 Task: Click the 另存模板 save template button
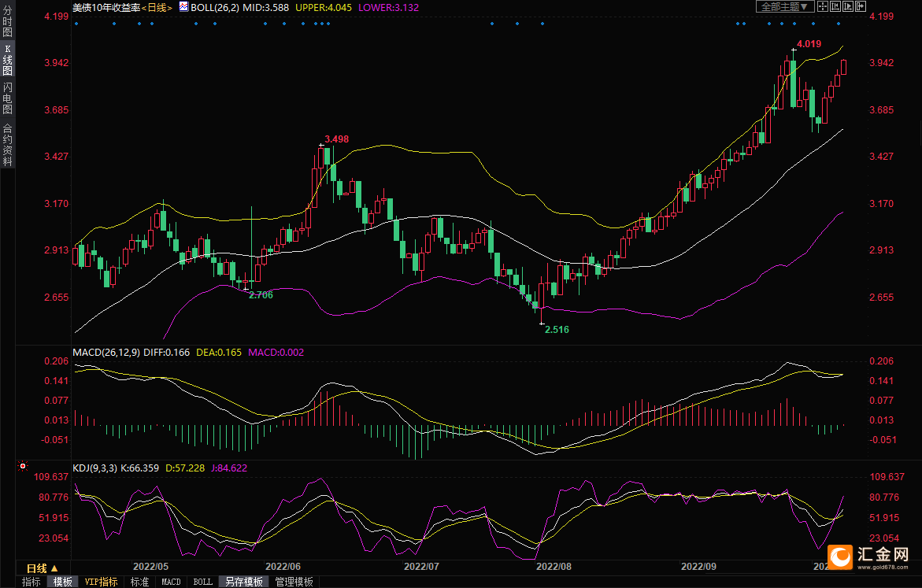tap(243, 582)
